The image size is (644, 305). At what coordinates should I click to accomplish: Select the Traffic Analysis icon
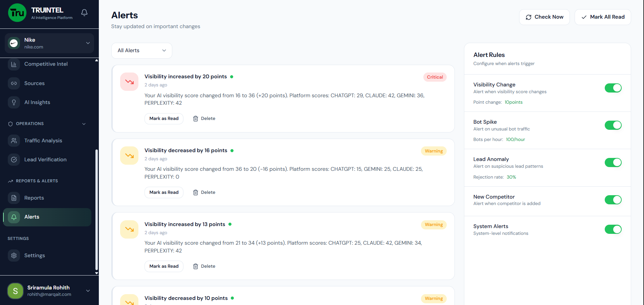tap(14, 140)
